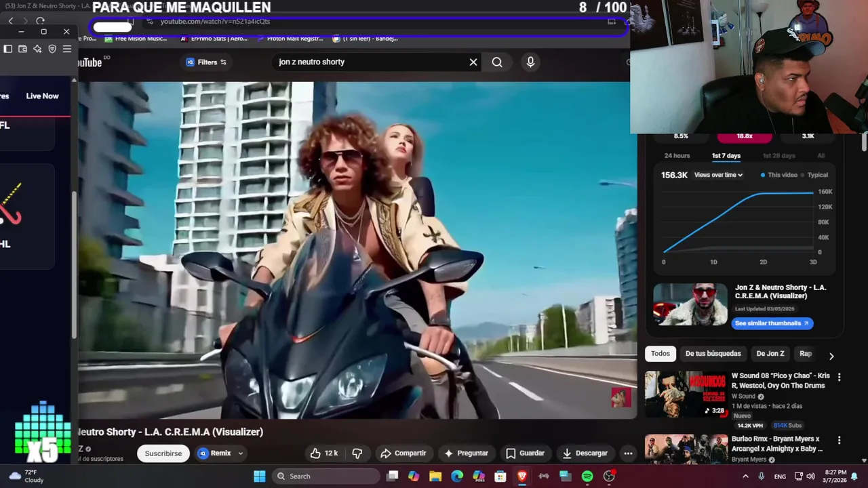Open volume control in system tray
This screenshot has height=488, width=868.
(810, 476)
